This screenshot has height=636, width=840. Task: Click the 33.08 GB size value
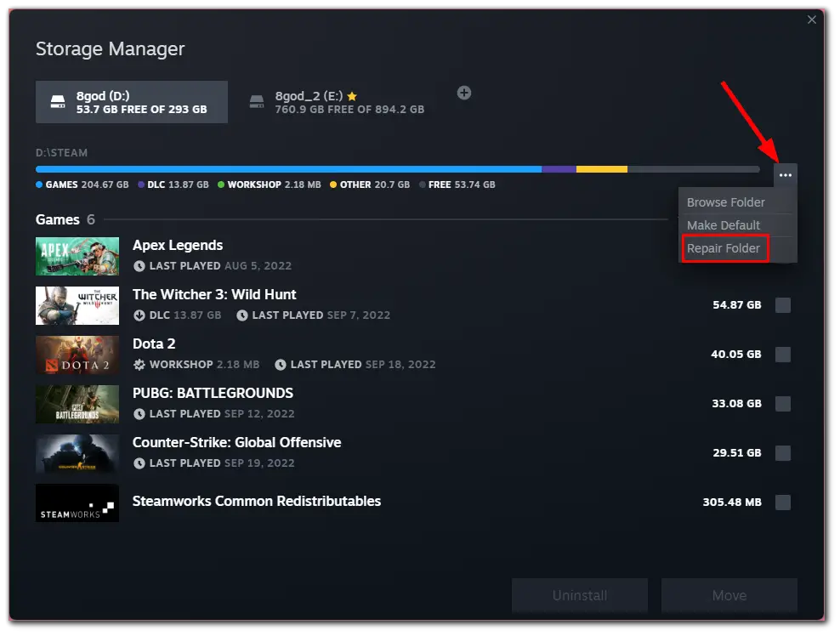click(736, 404)
